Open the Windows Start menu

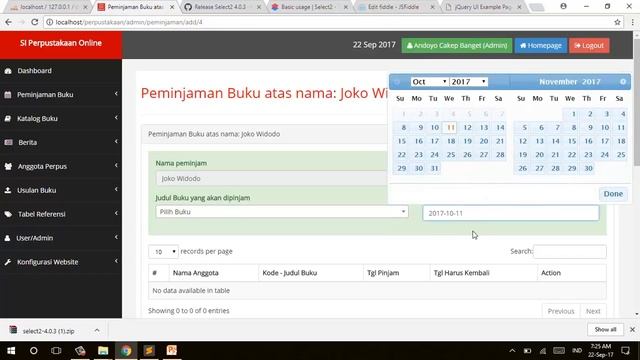tap(11, 351)
